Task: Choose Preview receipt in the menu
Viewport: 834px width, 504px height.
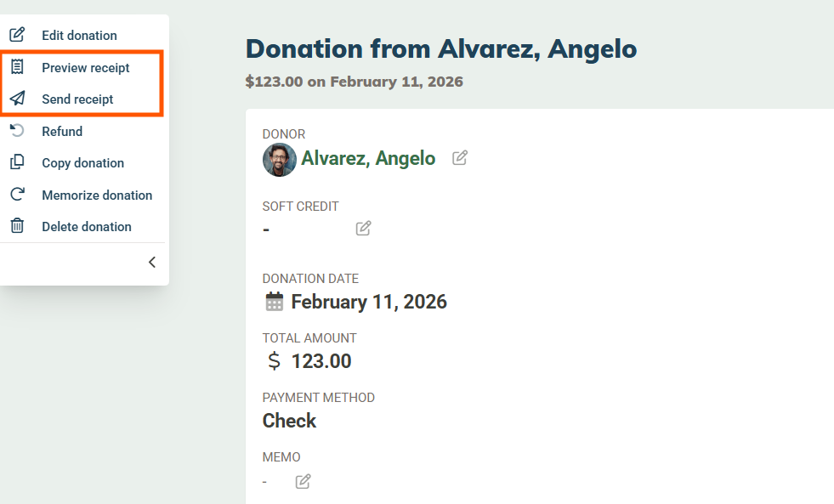Action: coord(86,67)
